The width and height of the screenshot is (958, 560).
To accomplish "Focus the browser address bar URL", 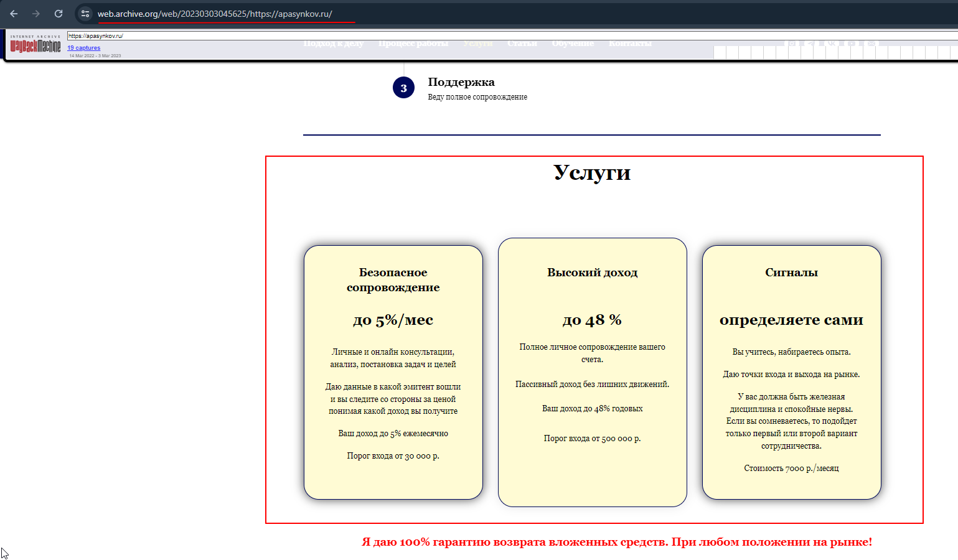I will click(x=215, y=14).
